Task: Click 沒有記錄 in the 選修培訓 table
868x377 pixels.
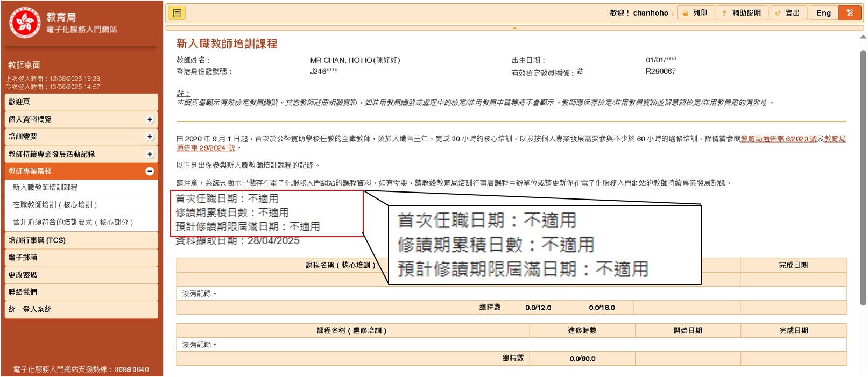Action: click(x=199, y=345)
